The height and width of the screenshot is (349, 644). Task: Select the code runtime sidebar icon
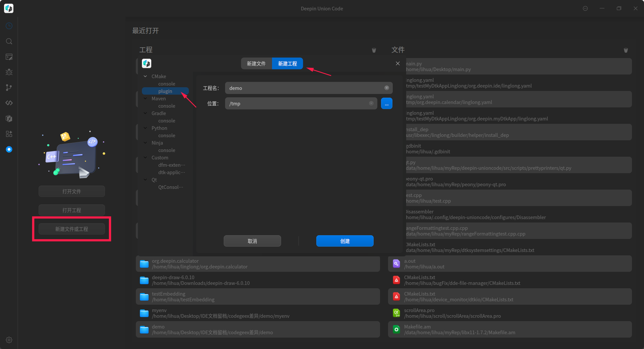9,103
